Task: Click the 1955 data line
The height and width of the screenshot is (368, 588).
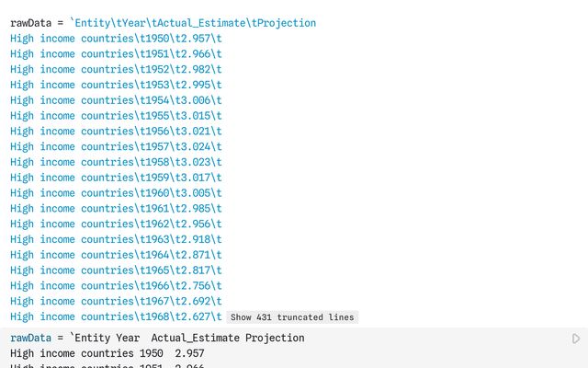Action: [x=116, y=116]
